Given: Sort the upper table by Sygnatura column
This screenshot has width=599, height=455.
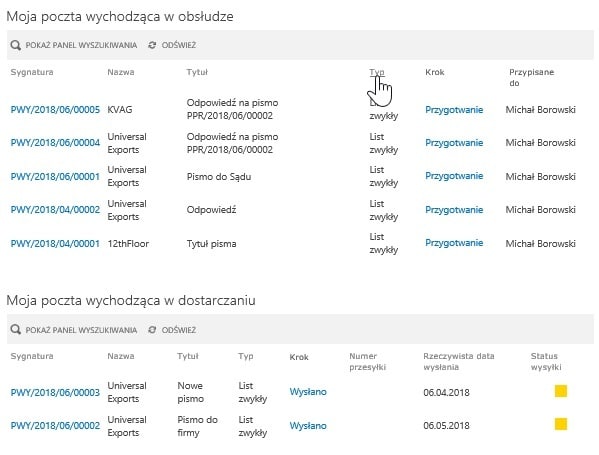Looking at the screenshot, I should (32, 72).
